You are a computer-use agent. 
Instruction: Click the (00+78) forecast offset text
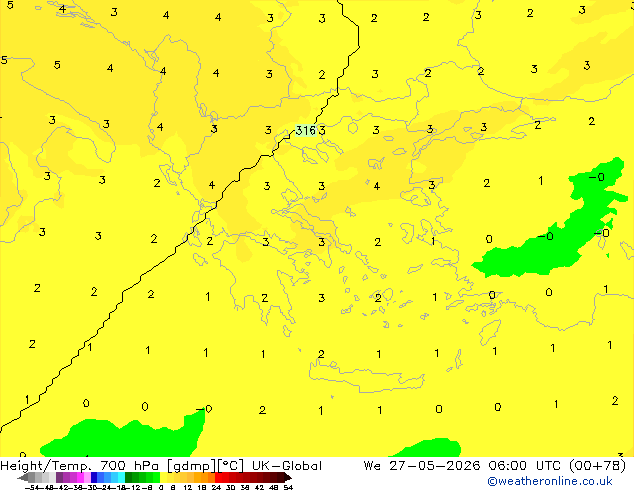[x=598, y=466]
